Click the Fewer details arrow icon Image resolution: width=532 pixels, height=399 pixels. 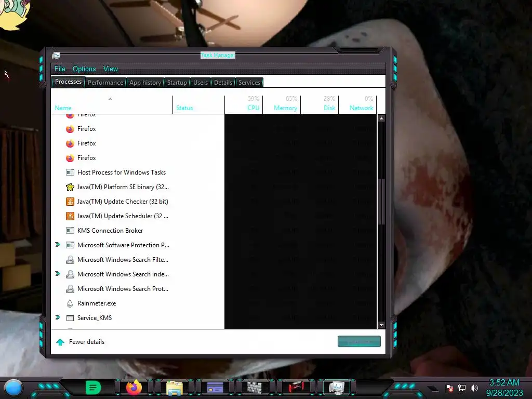click(x=60, y=342)
